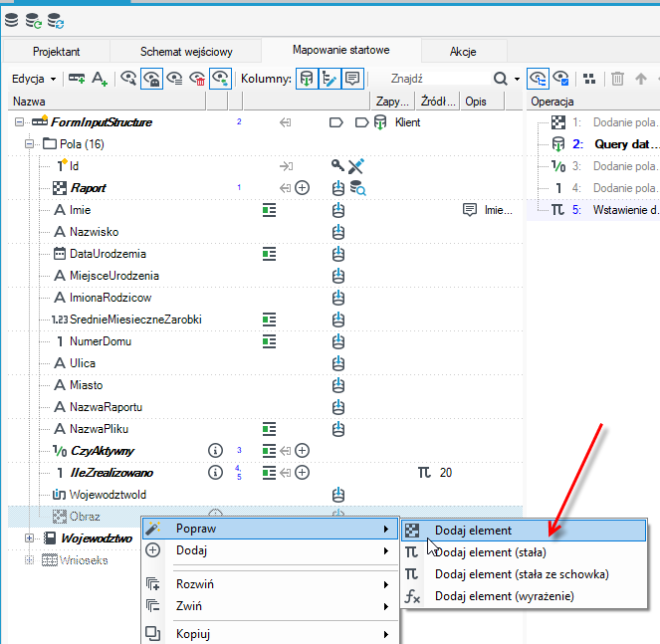Open the Dodaj submenu

[270, 550]
